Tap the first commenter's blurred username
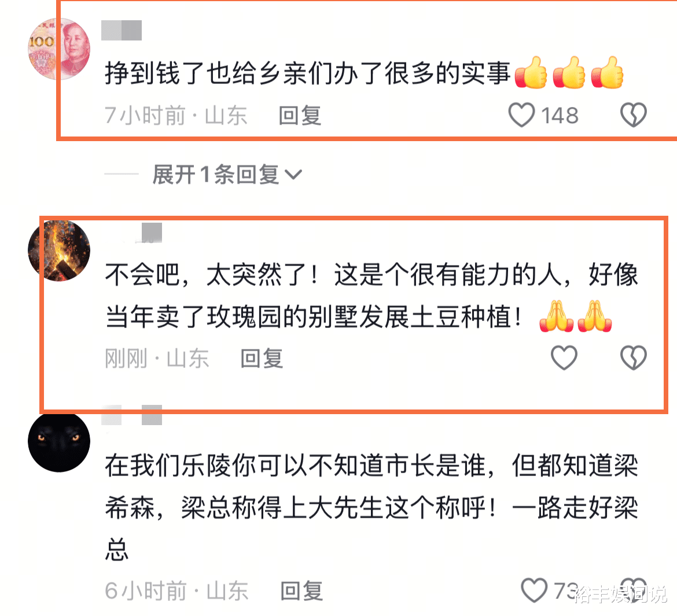Viewport: 677px width, 616px height. [x=122, y=30]
